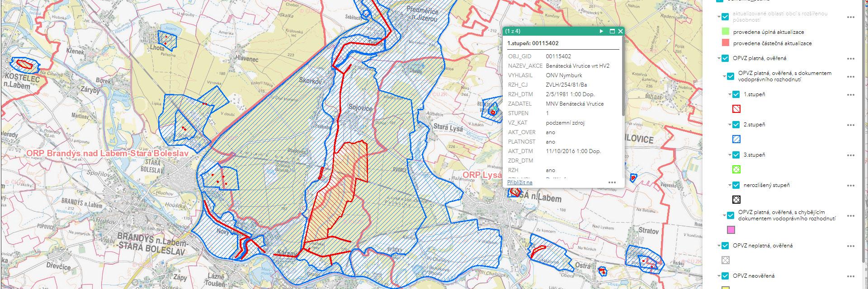Click popup counter '(1 z 4)'
868x289 pixels.
click(x=513, y=31)
